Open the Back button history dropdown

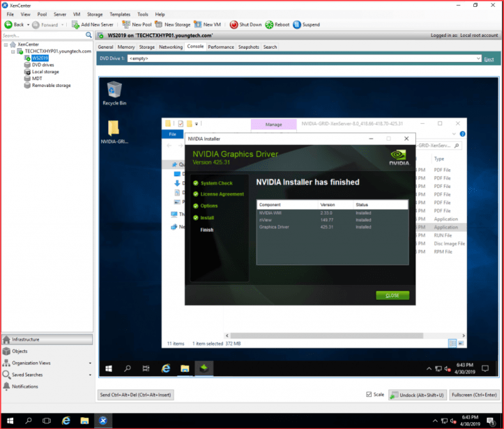[28, 25]
